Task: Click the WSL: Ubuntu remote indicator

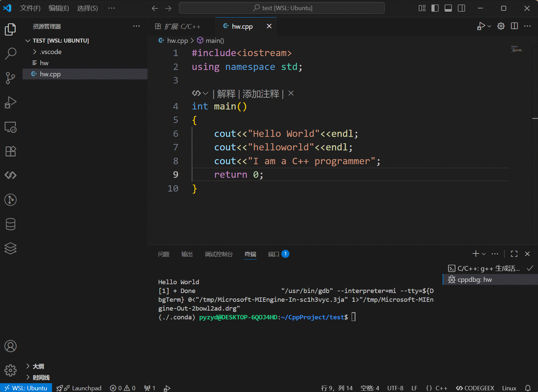Action: [26, 388]
